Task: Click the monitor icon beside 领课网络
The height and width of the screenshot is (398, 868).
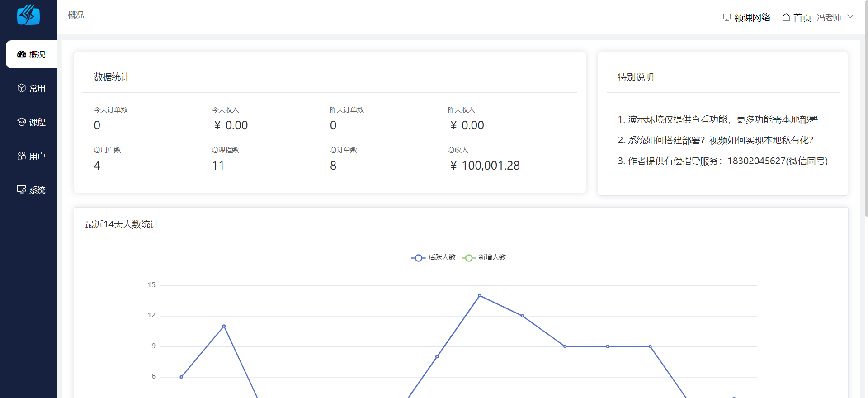Action: pyautogui.click(x=727, y=18)
